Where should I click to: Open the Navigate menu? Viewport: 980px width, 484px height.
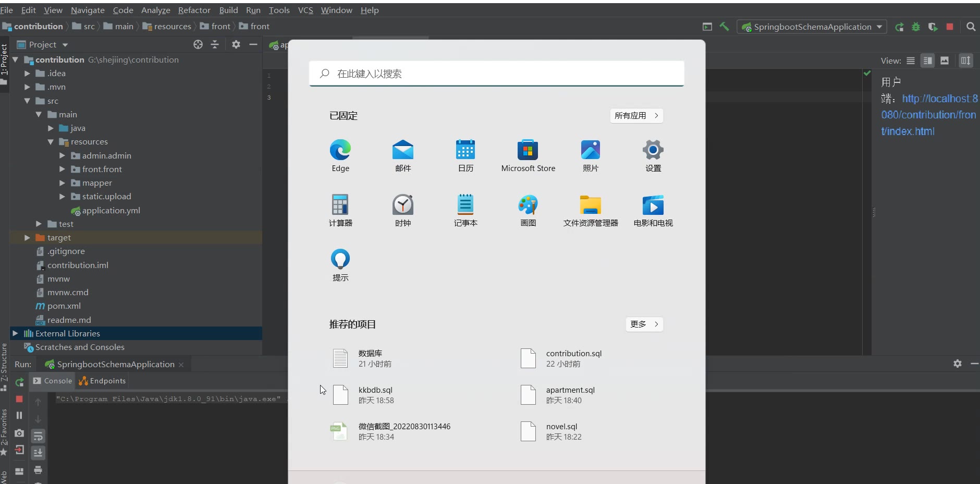[88, 10]
